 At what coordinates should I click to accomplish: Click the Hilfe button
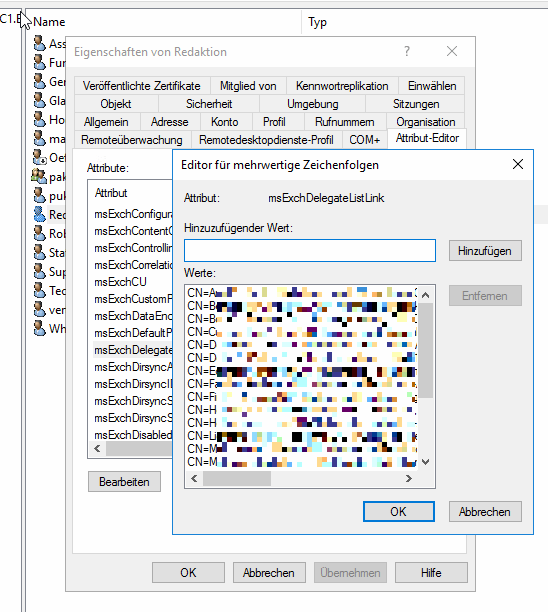(431, 573)
